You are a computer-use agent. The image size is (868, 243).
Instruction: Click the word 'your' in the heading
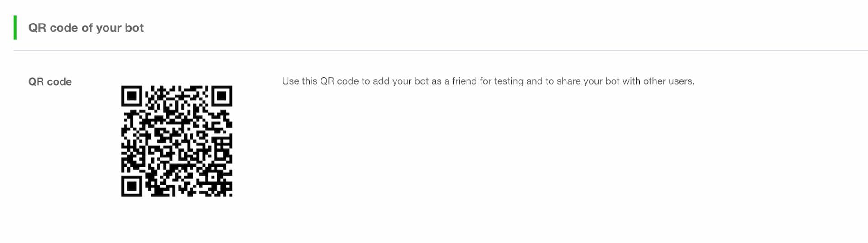pos(108,29)
